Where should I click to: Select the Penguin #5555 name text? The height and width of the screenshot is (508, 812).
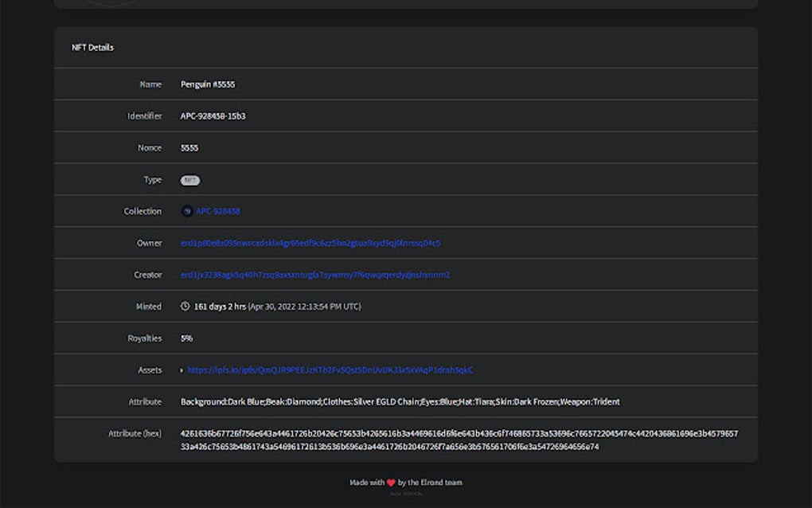pos(208,84)
